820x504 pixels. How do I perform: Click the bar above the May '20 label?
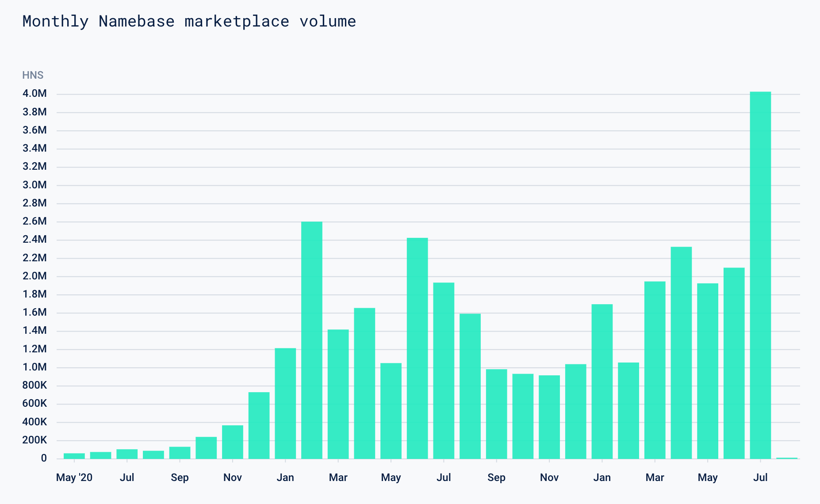coord(74,456)
